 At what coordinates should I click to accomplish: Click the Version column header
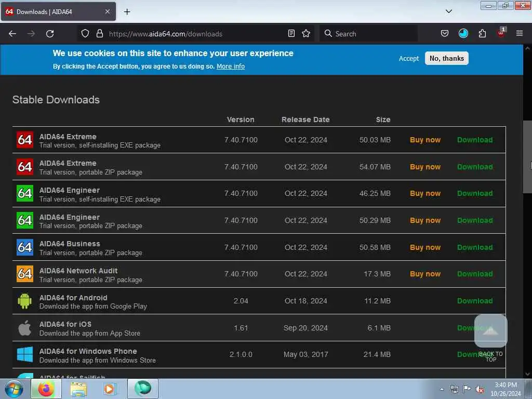(x=241, y=119)
